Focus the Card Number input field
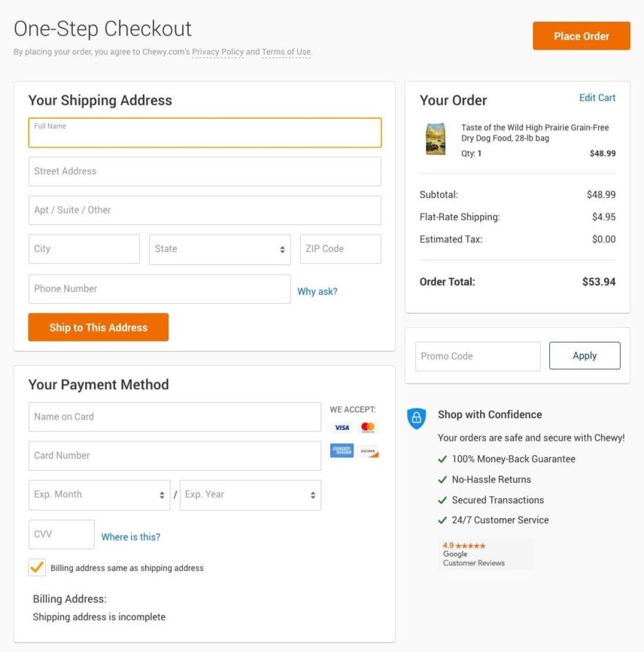Viewport: 644px width, 652px height. pyautogui.click(x=175, y=456)
